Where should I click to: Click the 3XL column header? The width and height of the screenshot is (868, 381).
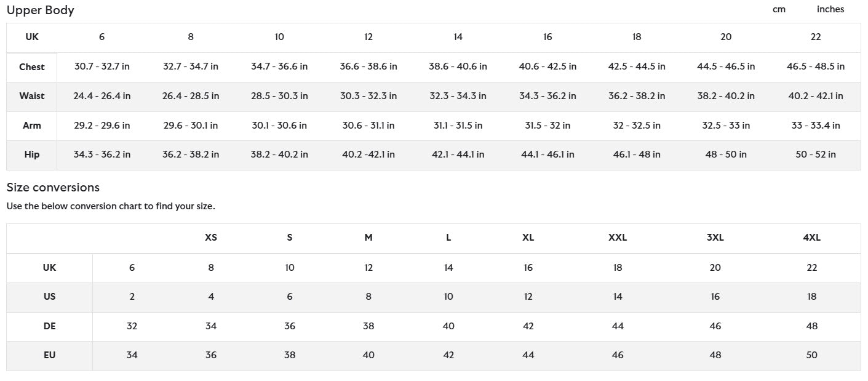click(x=715, y=238)
